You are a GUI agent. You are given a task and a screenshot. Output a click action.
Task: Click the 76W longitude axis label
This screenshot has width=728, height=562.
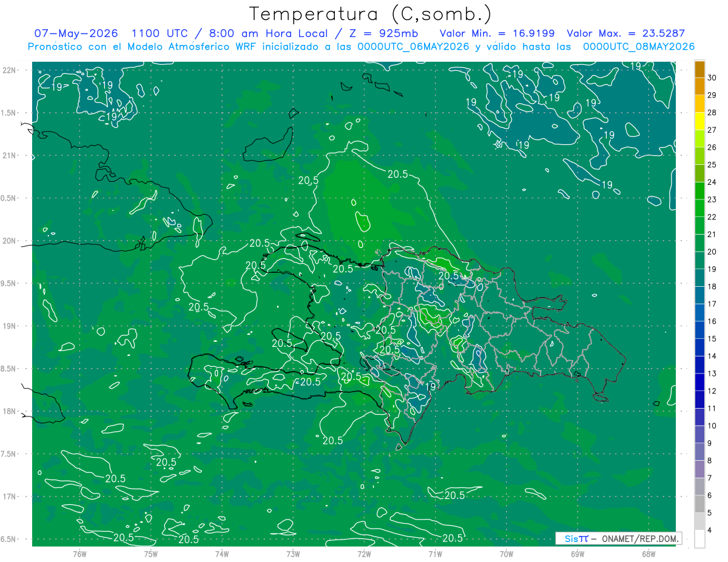(x=79, y=554)
